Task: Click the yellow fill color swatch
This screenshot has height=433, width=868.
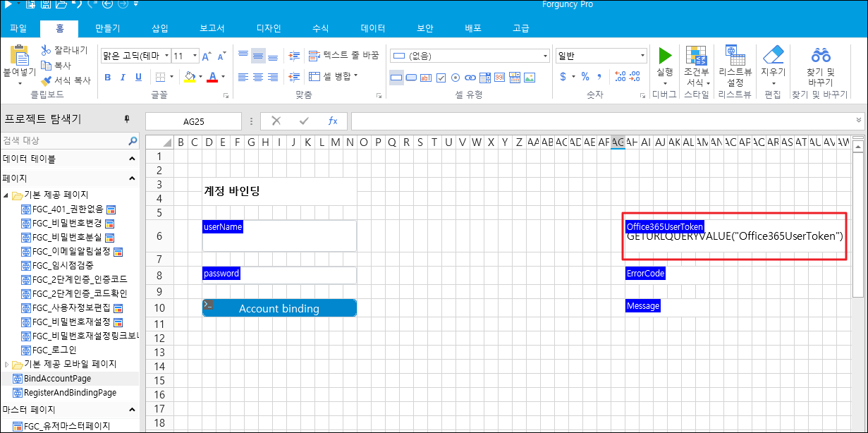Action: pos(190,77)
